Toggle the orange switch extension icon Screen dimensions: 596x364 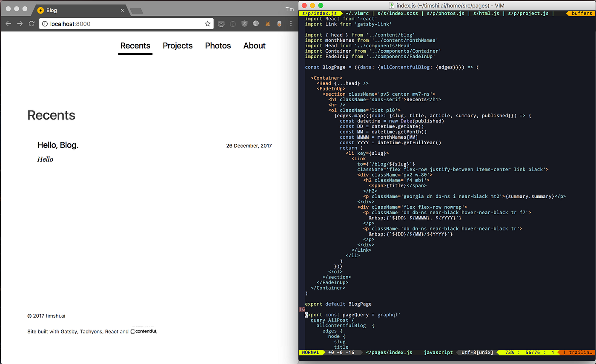[x=279, y=24]
